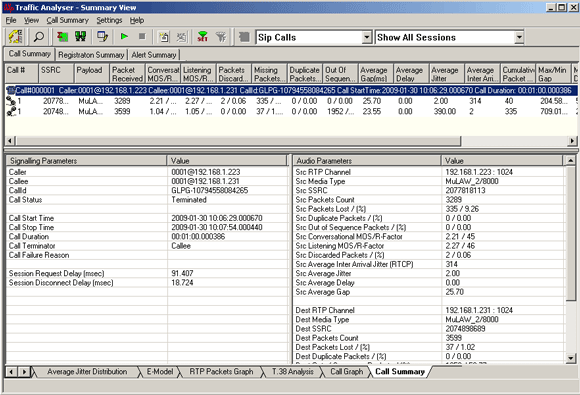Click the Src SSRC value 2077818113
This screenshot has width=580, height=395.
click(x=465, y=190)
